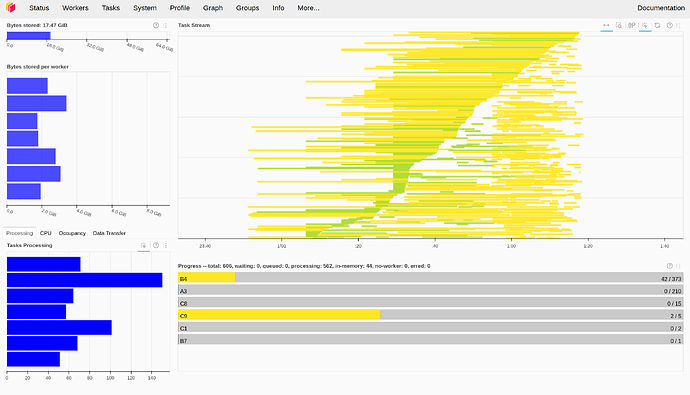Open the Documentation link
Viewport: 690px width, 395px height.
[x=661, y=8]
